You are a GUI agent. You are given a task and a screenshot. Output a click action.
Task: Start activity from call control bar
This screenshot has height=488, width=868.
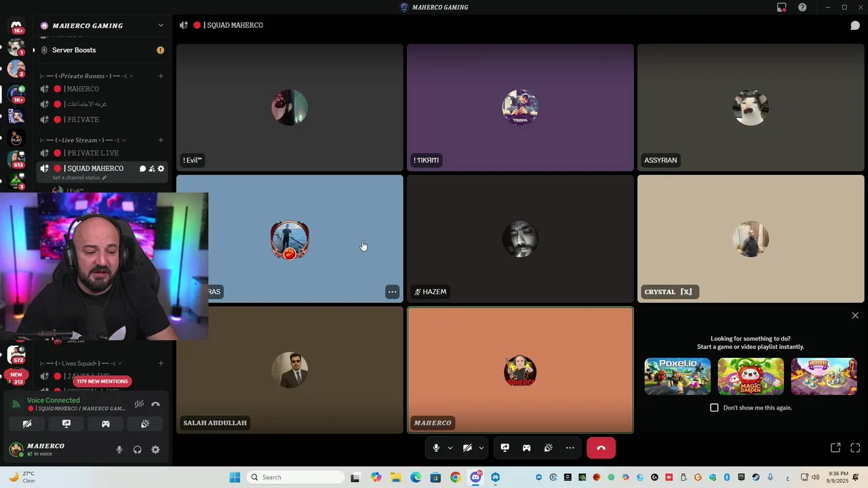(526, 448)
